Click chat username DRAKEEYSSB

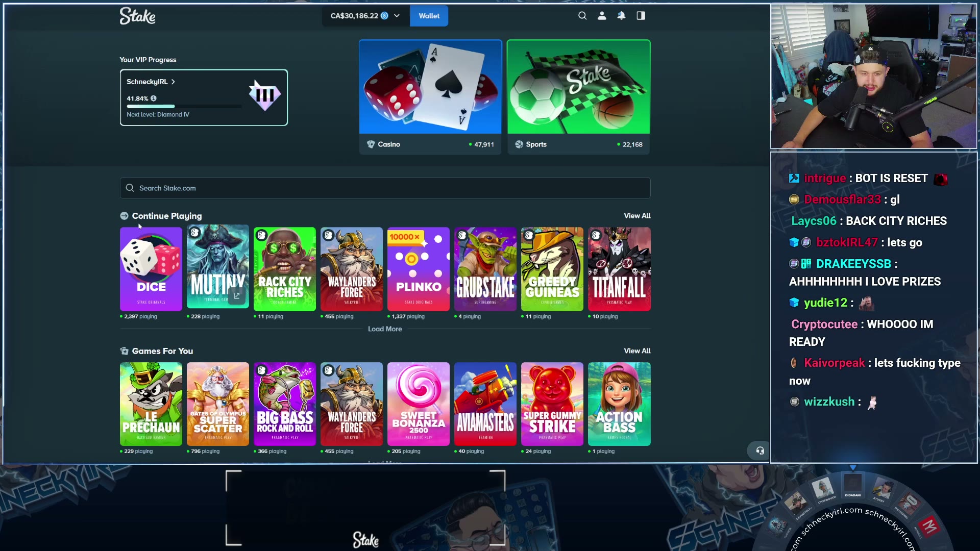(853, 264)
